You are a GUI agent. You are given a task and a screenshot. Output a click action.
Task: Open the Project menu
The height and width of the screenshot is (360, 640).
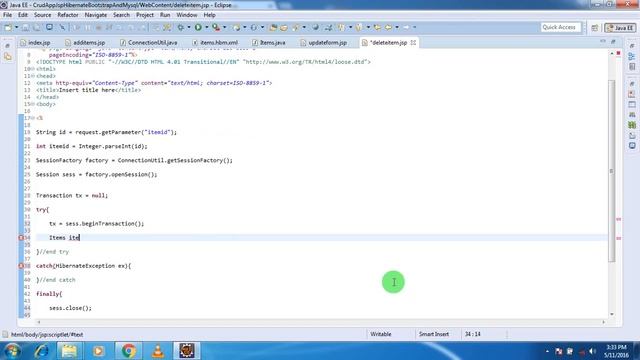click(145, 15)
